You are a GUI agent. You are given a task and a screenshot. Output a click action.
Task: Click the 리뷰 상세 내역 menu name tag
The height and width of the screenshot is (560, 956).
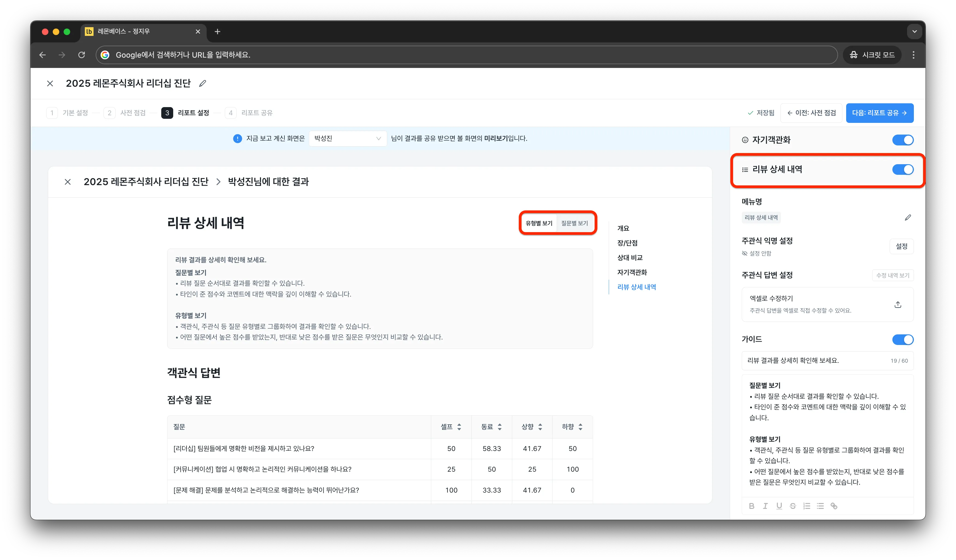(761, 218)
